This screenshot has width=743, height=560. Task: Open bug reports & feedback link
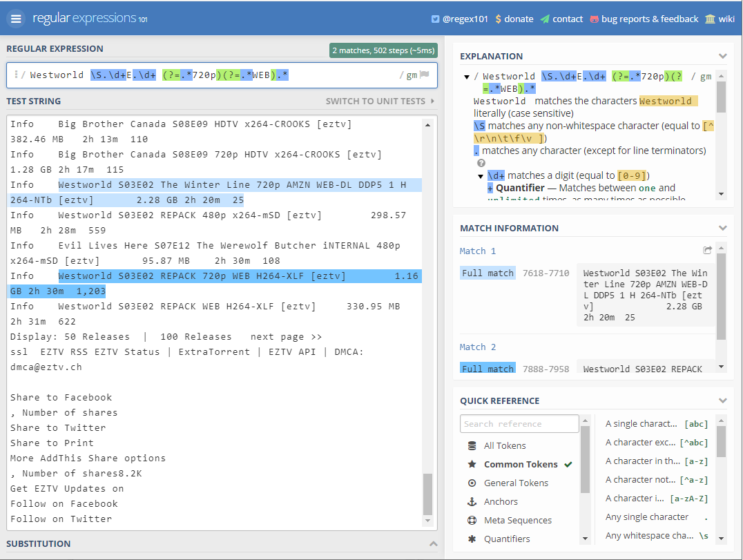(644, 19)
